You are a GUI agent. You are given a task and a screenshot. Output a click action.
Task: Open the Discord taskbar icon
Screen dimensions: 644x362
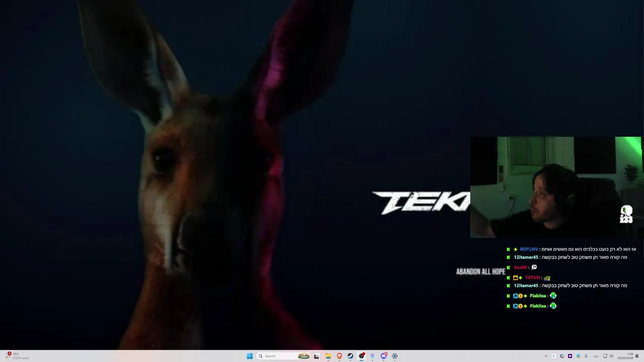(x=383, y=356)
